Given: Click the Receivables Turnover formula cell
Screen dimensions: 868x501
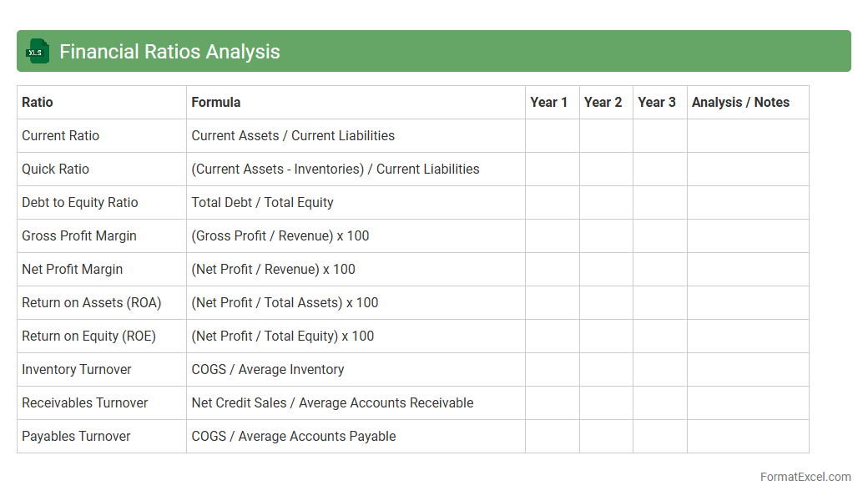Looking at the screenshot, I should pyautogui.click(x=332, y=402).
